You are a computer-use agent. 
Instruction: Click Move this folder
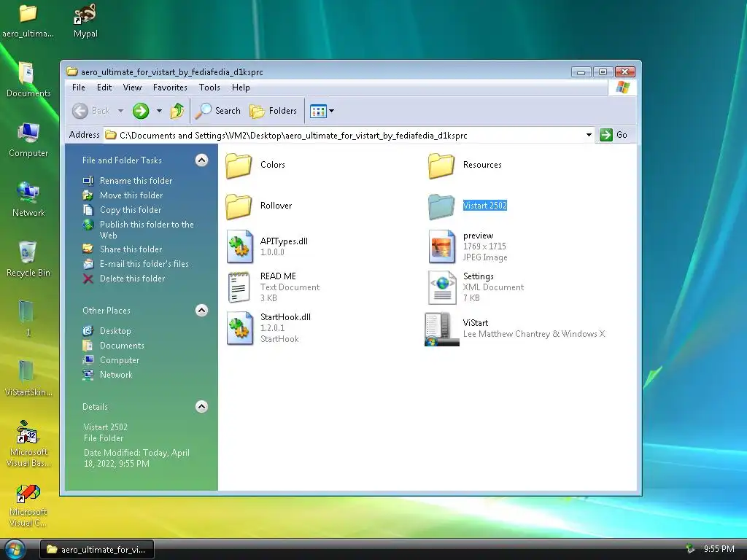click(123, 195)
